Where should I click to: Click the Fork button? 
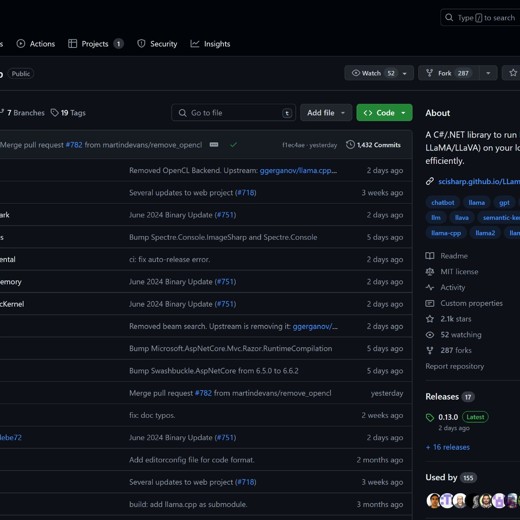point(449,73)
